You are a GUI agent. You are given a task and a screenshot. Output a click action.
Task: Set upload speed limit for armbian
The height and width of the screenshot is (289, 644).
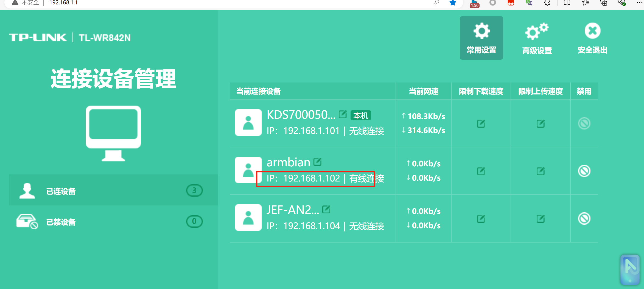coord(540,171)
